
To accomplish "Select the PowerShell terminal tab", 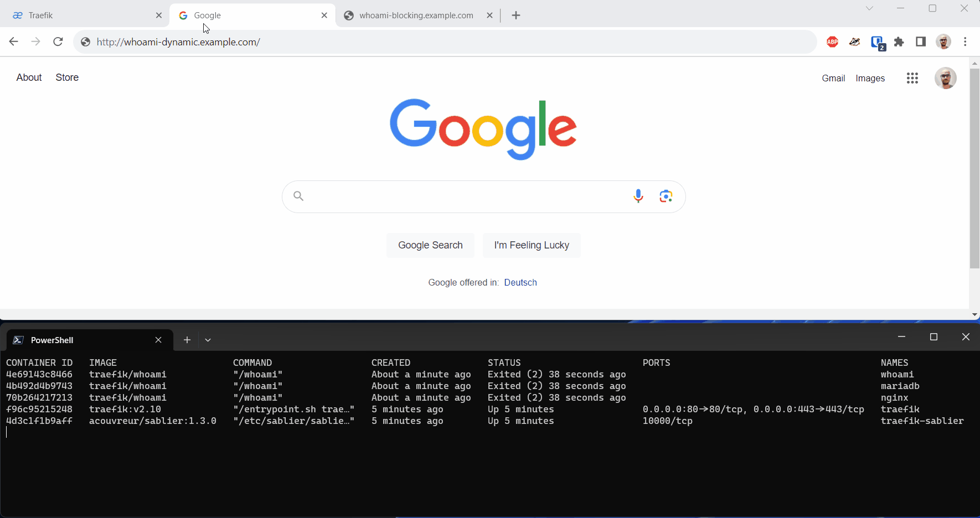I will [90, 340].
